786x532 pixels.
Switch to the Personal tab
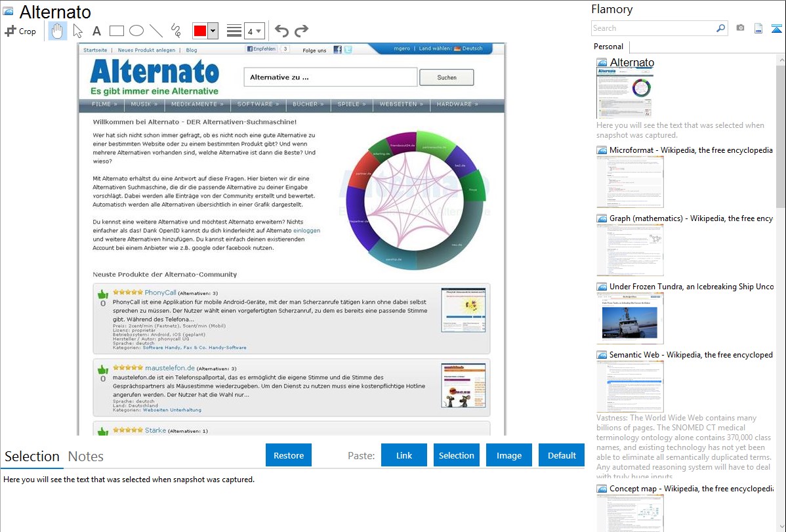tap(609, 47)
